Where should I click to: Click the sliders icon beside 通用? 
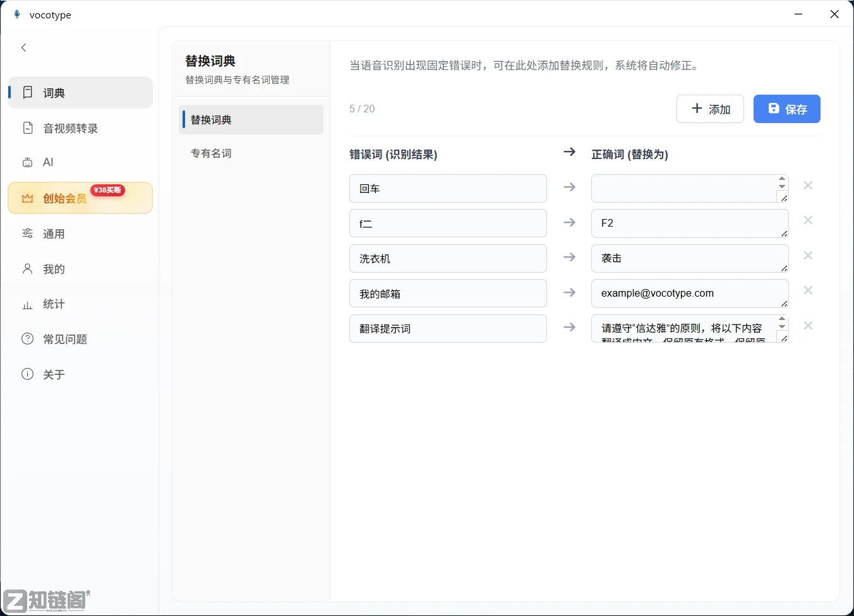[x=28, y=234]
